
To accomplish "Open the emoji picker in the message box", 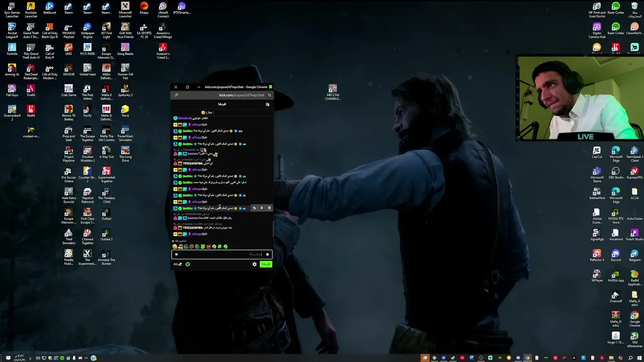I will (x=267, y=254).
